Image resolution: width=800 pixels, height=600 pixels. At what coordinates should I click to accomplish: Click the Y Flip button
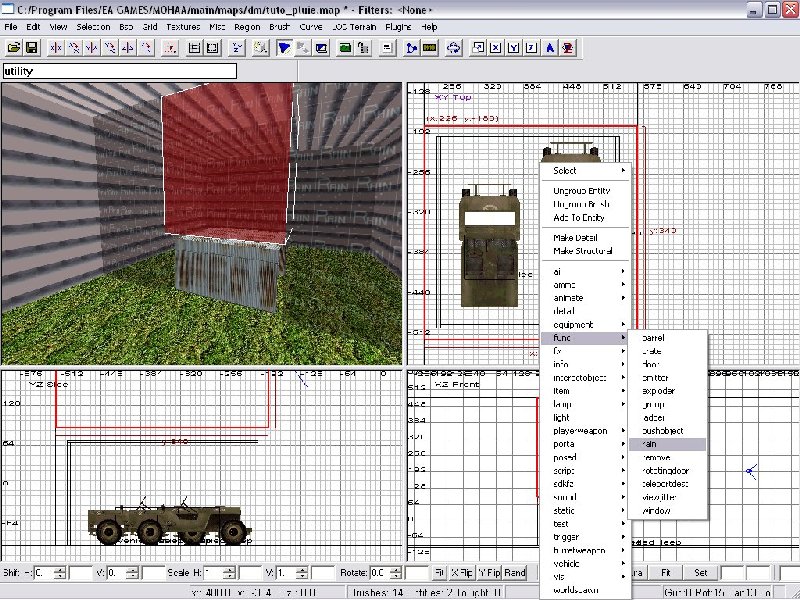coord(489,572)
